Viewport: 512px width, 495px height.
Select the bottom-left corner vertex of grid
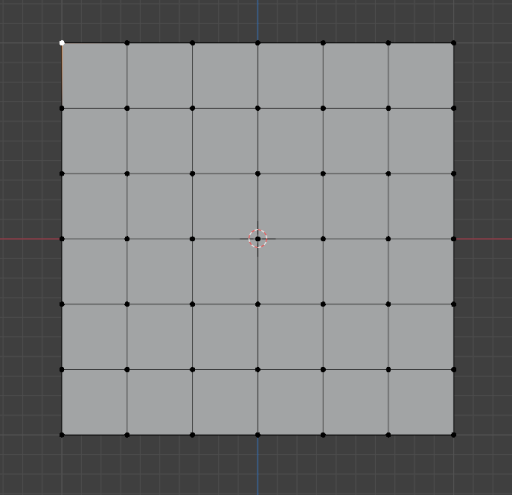click(62, 435)
